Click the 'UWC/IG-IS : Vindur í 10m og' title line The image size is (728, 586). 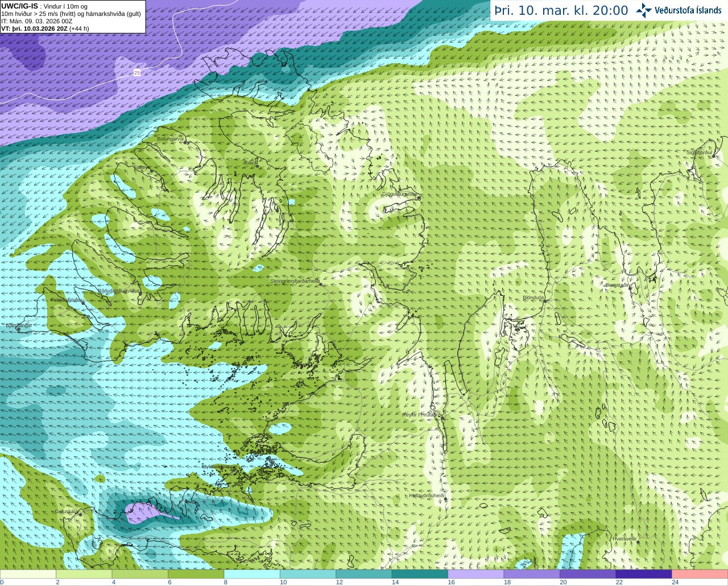click(x=44, y=6)
